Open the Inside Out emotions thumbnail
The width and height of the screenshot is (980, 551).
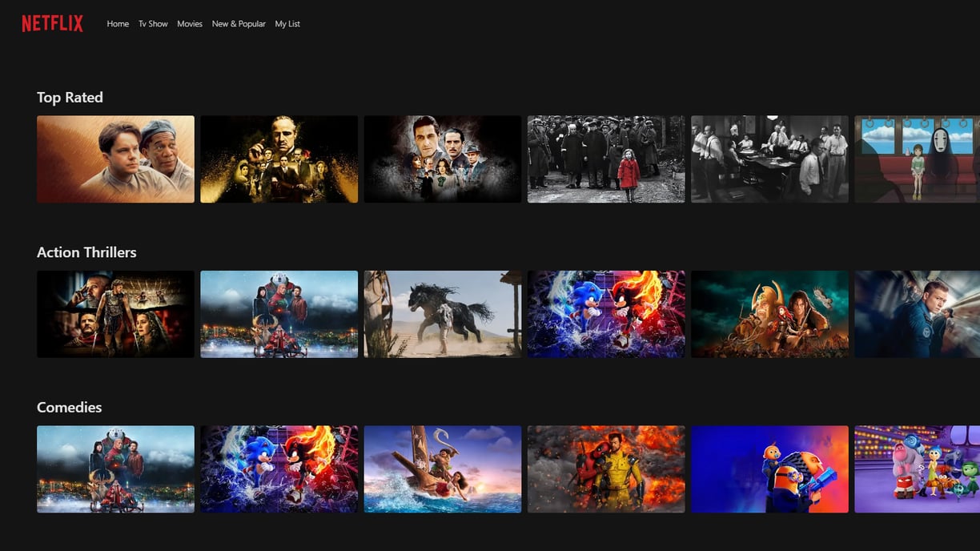pyautogui.click(x=918, y=469)
